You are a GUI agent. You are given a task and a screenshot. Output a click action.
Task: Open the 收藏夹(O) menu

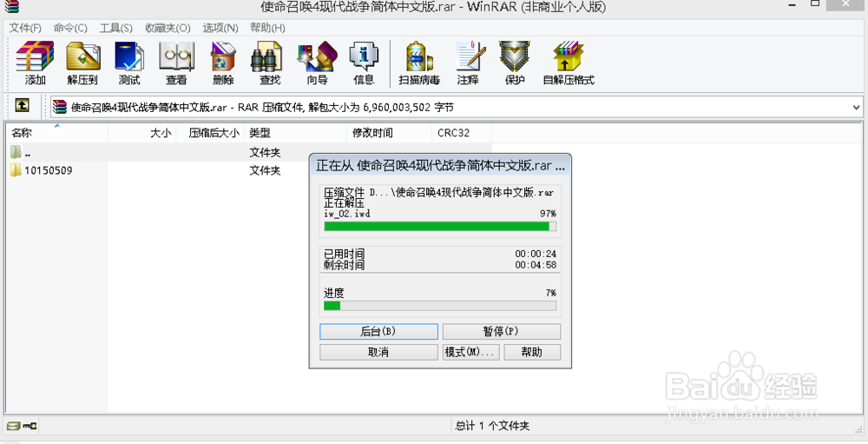pos(168,28)
